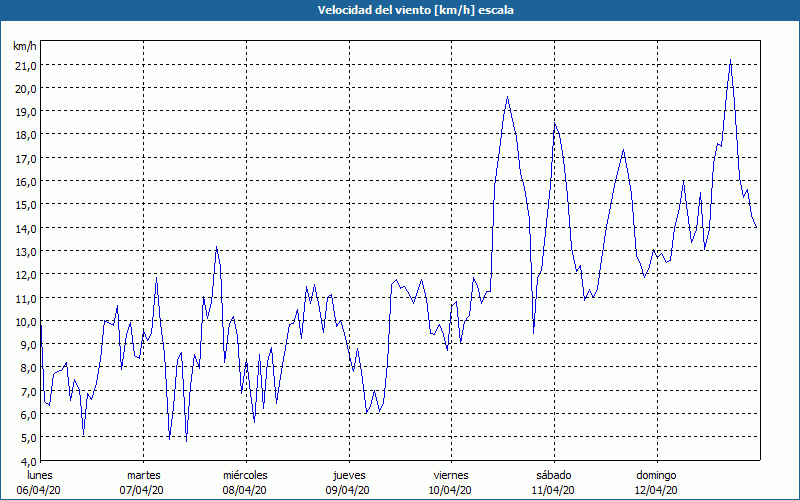Select the 21,0 y-axis value
This screenshot has height=500, width=800.
(26, 65)
